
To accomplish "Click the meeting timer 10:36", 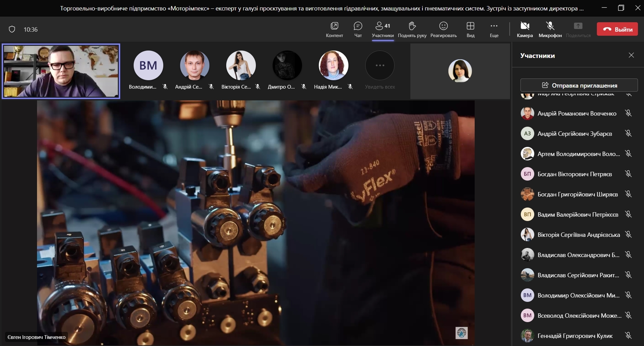I will coord(31,30).
